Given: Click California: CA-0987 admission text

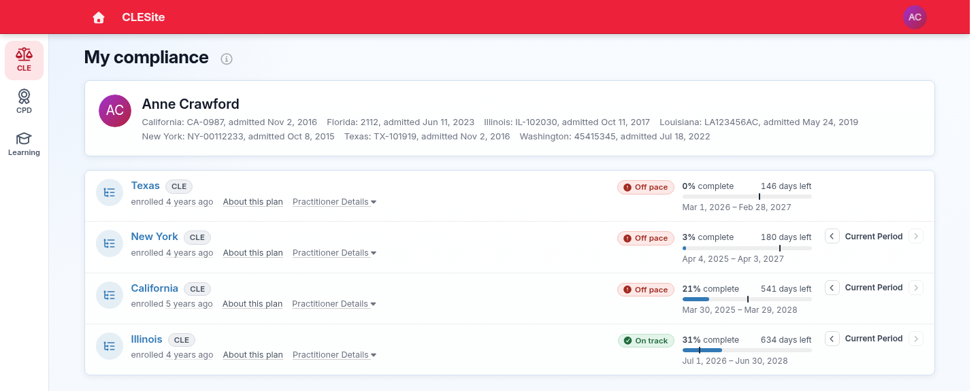Looking at the screenshot, I should tap(229, 122).
